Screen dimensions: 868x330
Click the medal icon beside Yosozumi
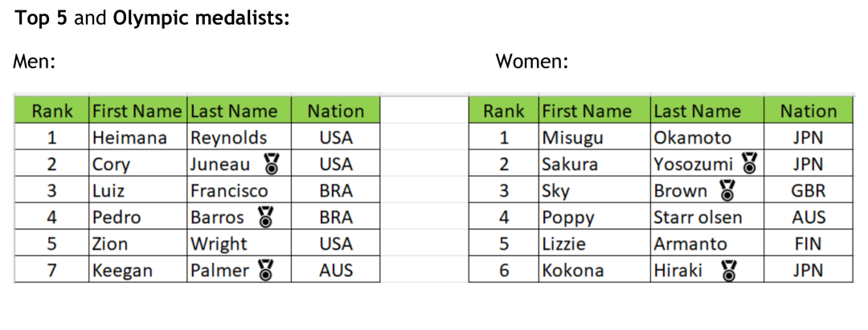pos(750,164)
